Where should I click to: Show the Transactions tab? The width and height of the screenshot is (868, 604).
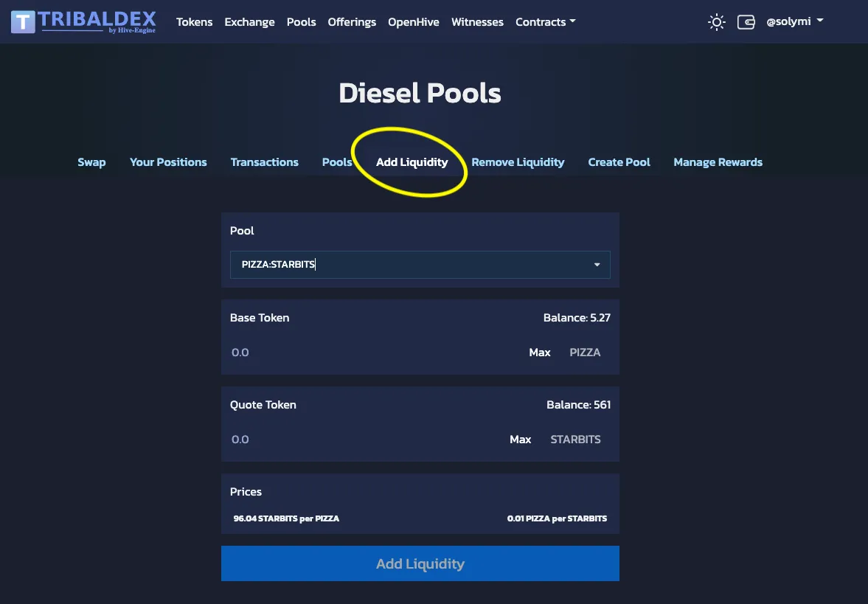click(x=264, y=162)
